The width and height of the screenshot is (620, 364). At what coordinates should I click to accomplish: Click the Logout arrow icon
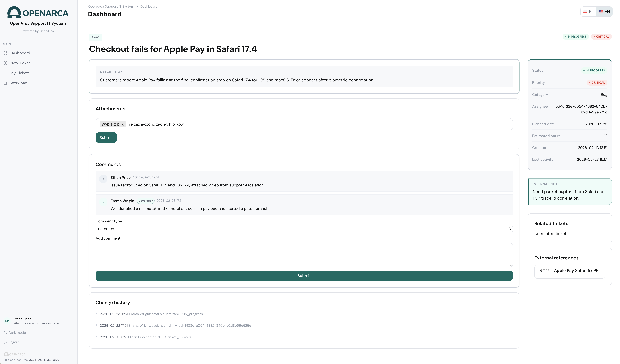[x=5, y=342]
